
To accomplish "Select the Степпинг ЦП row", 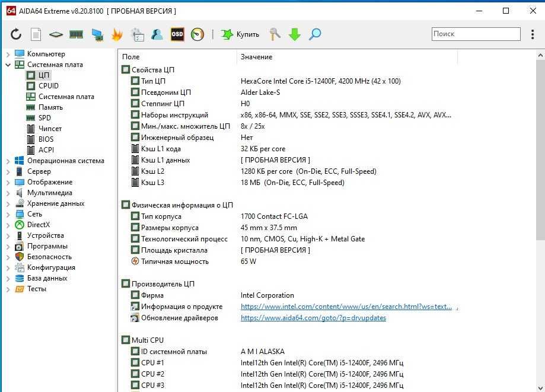I will pos(191,104).
